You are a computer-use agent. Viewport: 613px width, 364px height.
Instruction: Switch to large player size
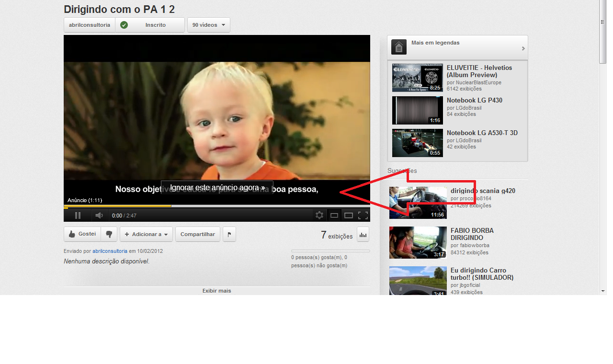[x=349, y=216]
